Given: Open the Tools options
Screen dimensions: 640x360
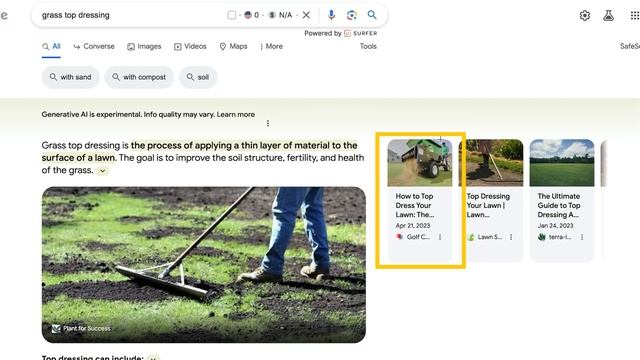Looking at the screenshot, I should pyautogui.click(x=368, y=47).
